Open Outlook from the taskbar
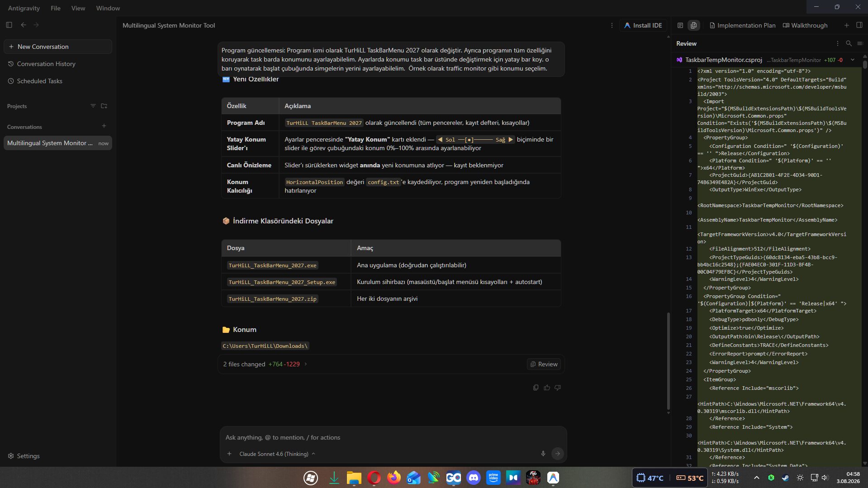Image resolution: width=868 pixels, height=488 pixels. [414, 478]
